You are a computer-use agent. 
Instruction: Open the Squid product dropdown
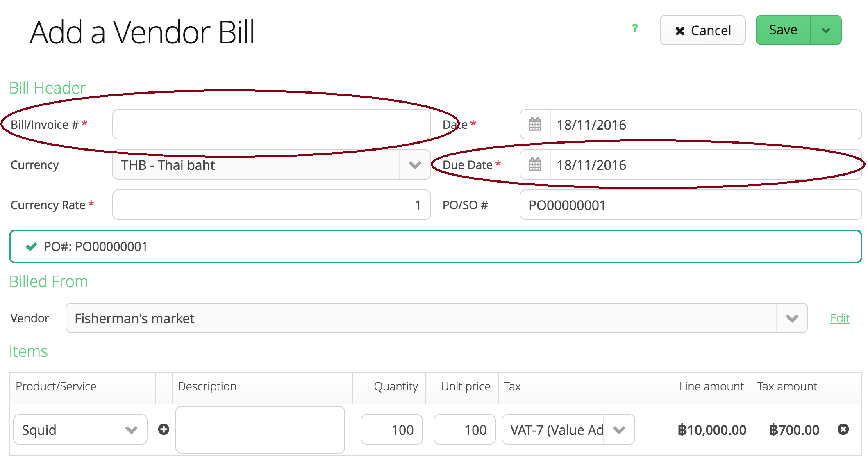(131, 430)
